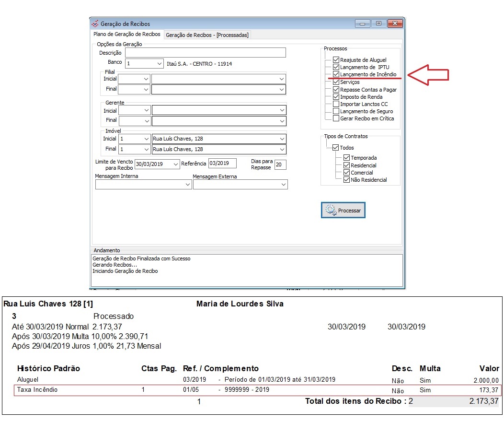Open Filial Inicial code dropdown
The height and width of the screenshot is (422, 504).
tap(146, 79)
